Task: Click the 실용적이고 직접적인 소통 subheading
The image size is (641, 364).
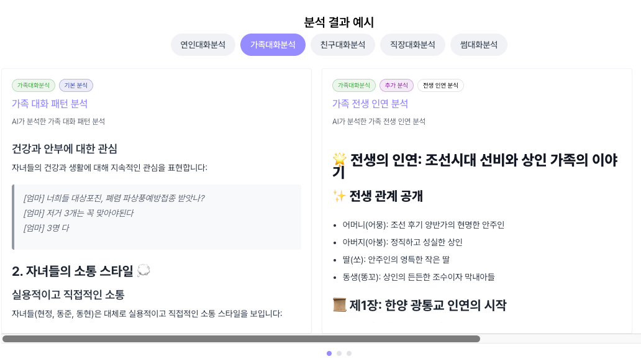Action: coord(68,294)
